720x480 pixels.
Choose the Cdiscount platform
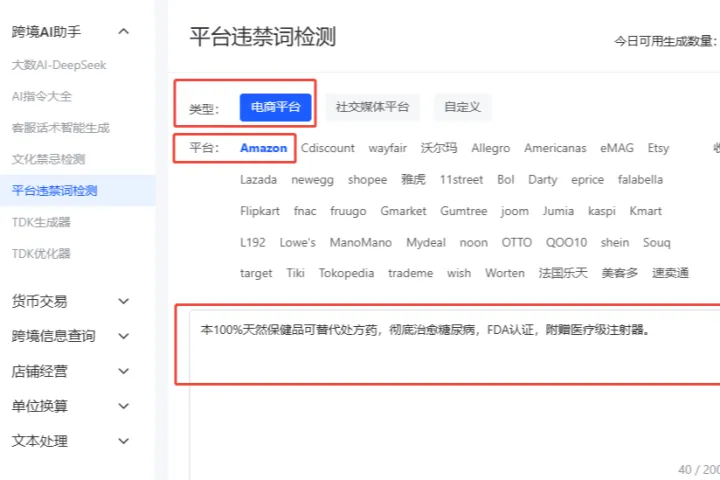coord(328,148)
